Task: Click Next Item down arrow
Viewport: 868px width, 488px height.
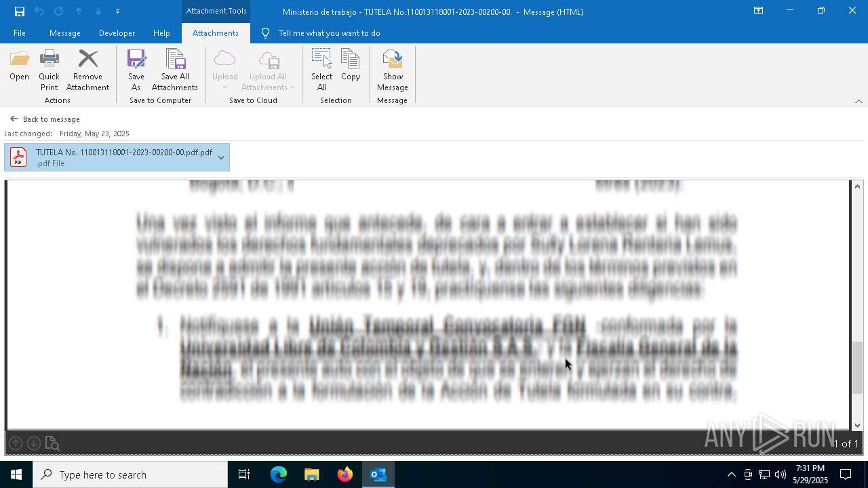Action: pyautogui.click(x=98, y=12)
